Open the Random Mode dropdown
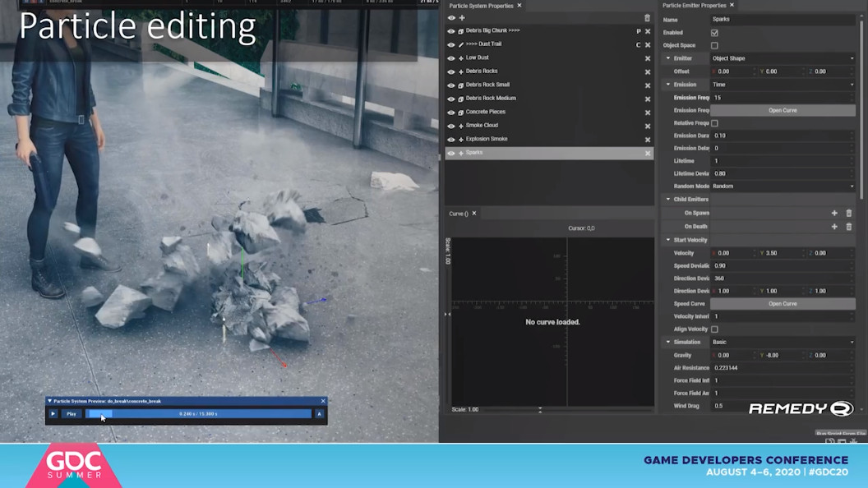868x488 pixels. click(x=782, y=186)
